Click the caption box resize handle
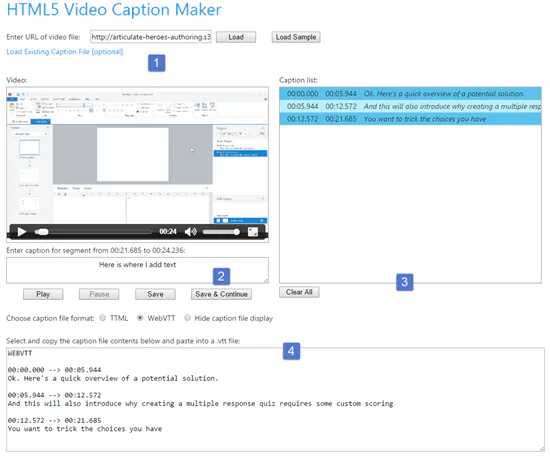Viewport: 550px width, 459px height. (266, 281)
